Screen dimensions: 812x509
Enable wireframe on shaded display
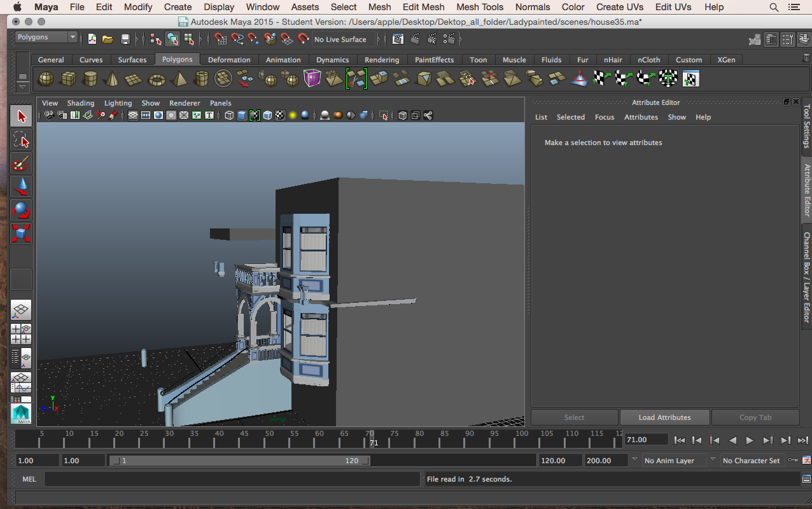pos(268,115)
